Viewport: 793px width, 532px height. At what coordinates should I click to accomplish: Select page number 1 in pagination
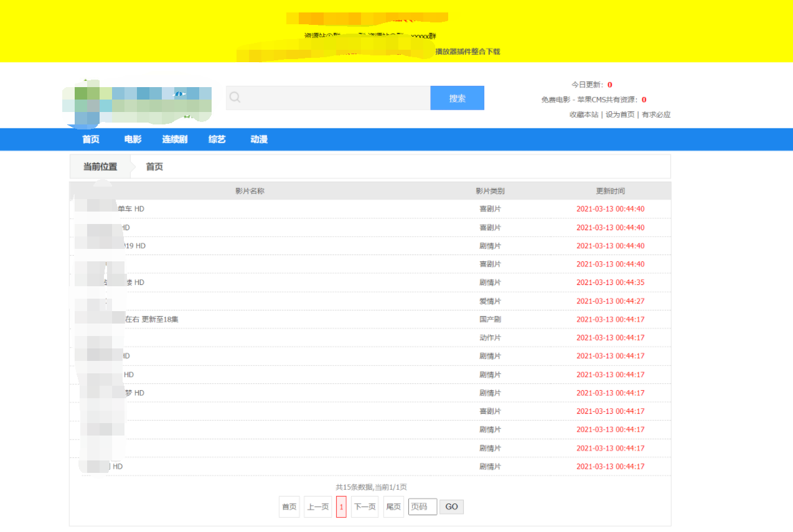pos(341,507)
